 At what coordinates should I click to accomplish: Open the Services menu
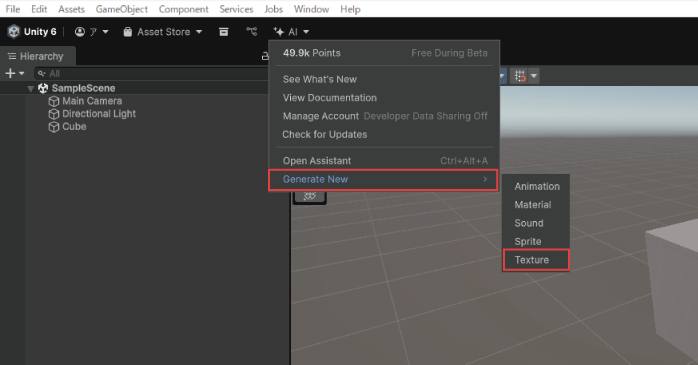coord(236,9)
